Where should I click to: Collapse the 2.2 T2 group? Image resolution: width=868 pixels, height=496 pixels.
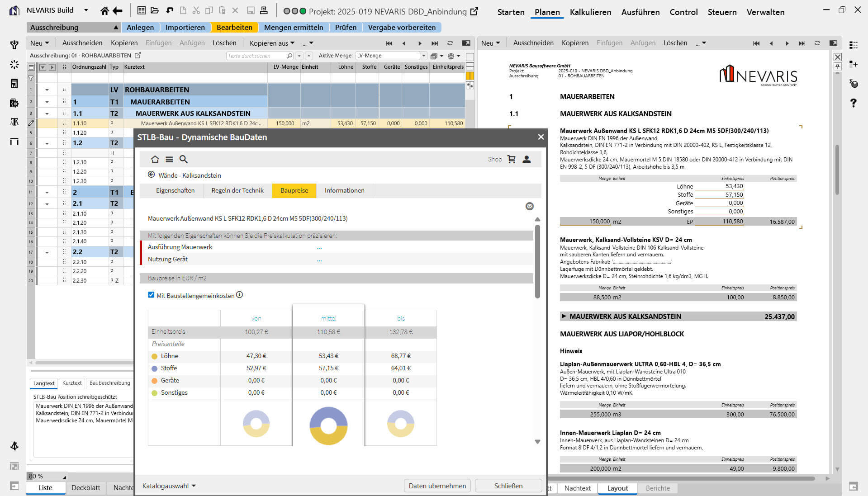pos(47,252)
